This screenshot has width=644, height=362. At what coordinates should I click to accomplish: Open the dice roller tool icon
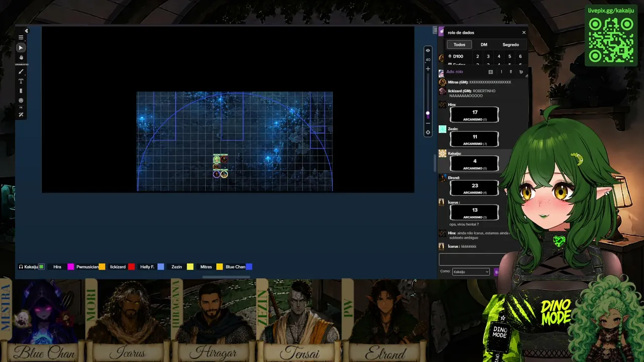21,101
